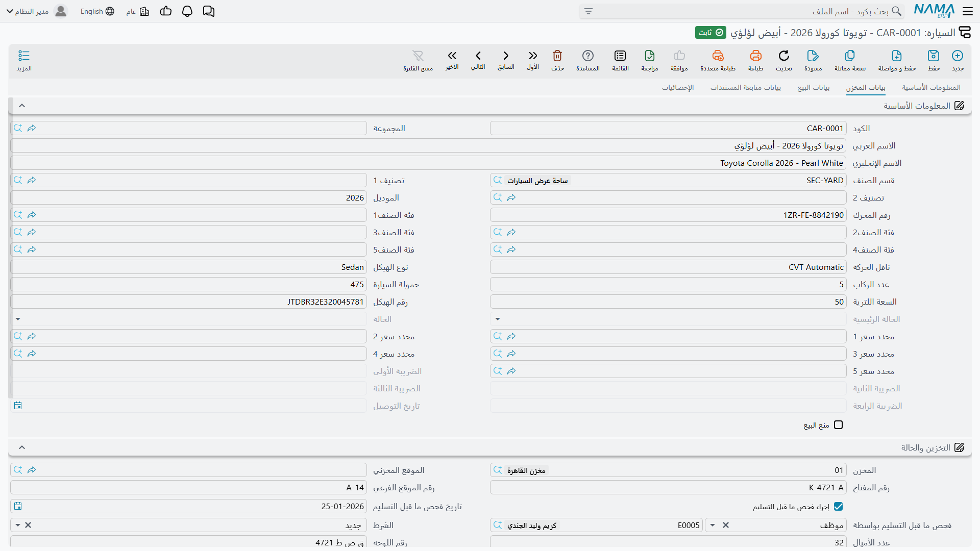The image size is (980, 551).
Task: Search lookup for محدد سعر 1
Action: tap(498, 336)
